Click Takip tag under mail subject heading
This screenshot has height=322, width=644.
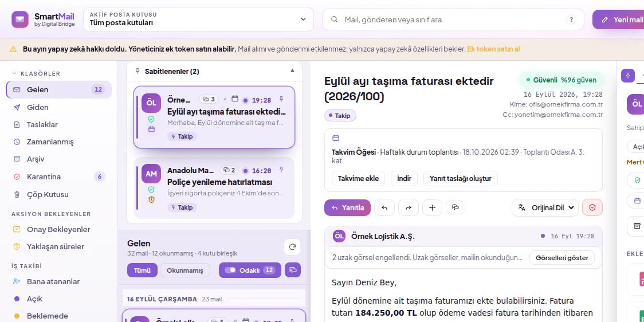[x=340, y=116]
